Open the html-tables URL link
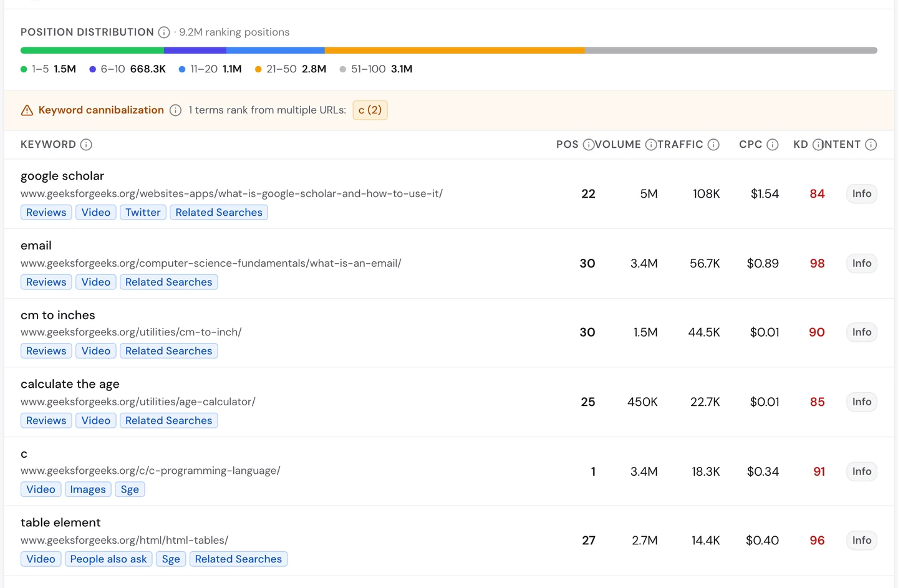Image resolution: width=898 pixels, height=588 pixels. coord(124,541)
